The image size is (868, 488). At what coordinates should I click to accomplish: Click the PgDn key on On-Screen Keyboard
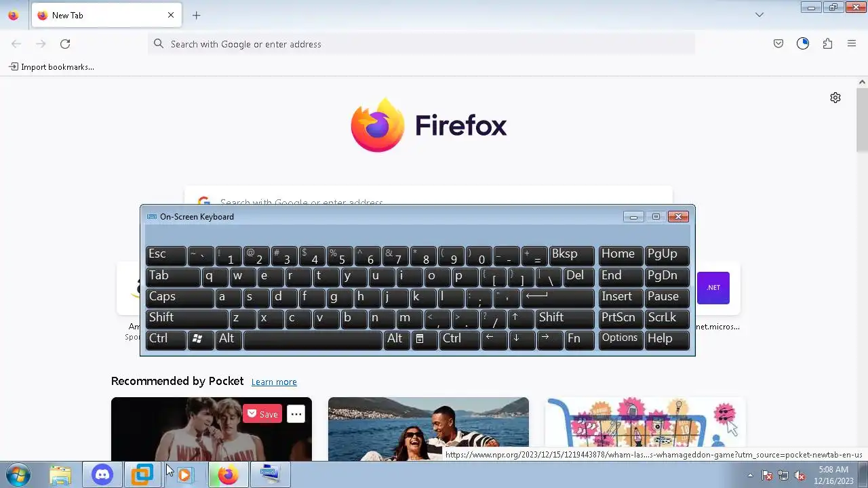point(667,277)
